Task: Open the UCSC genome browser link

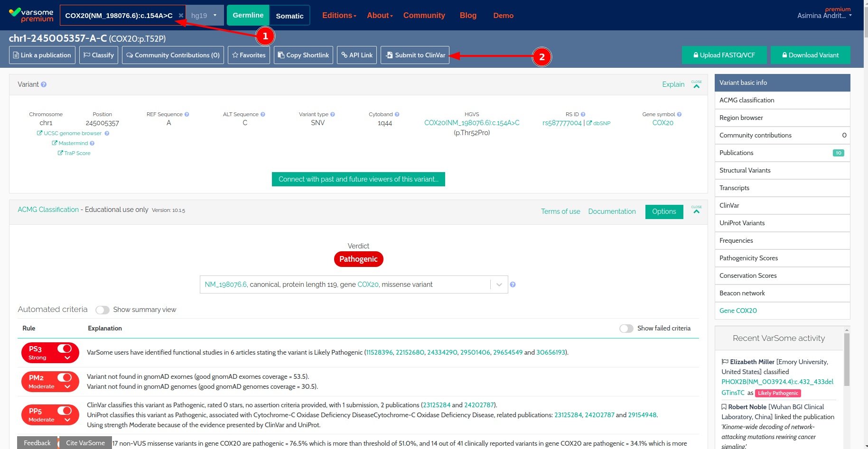Action: click(69, 133)
